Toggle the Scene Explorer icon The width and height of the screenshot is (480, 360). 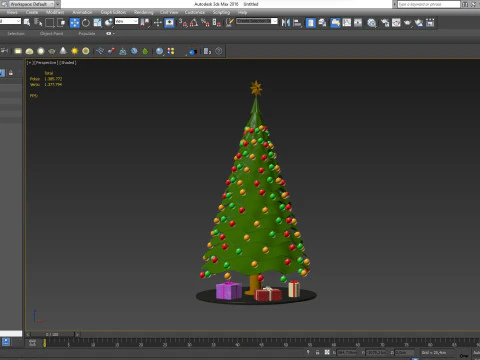point(310,22)
